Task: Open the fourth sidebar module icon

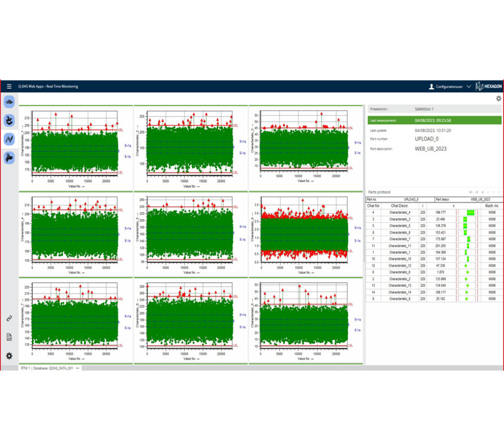Action: point(9,157)
